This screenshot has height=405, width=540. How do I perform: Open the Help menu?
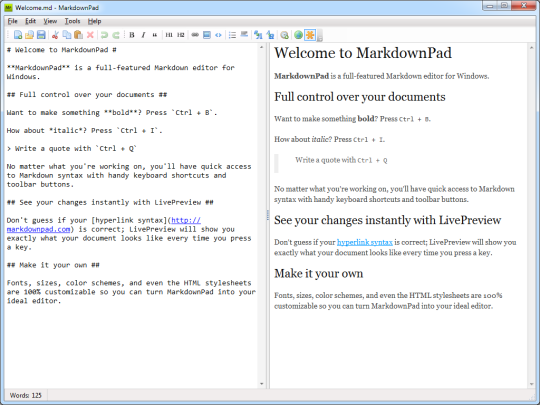pos(94,21)
